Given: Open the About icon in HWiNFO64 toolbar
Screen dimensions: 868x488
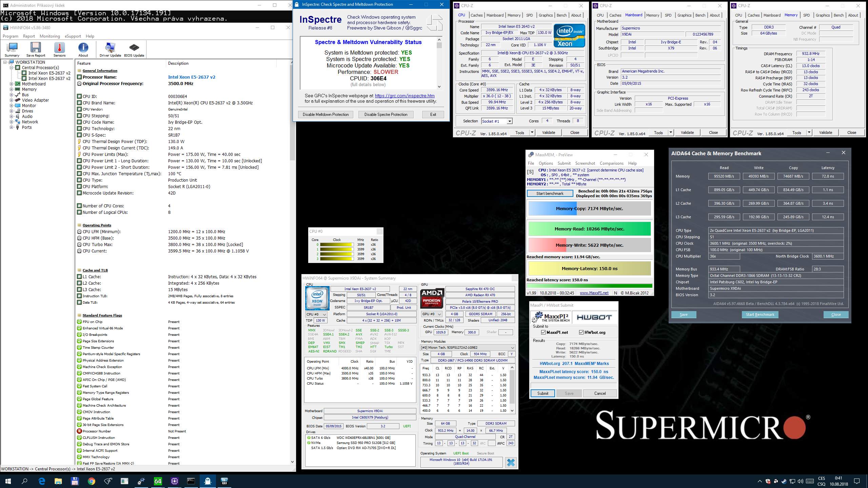Looking at the screenshot, I should [x=83, y=49].
